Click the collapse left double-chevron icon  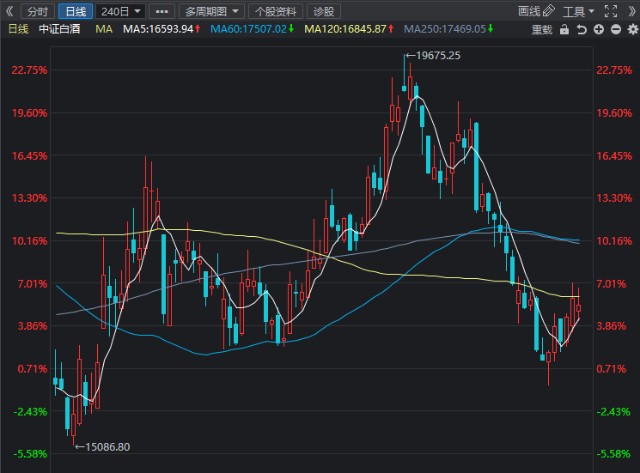click(11, 11)
